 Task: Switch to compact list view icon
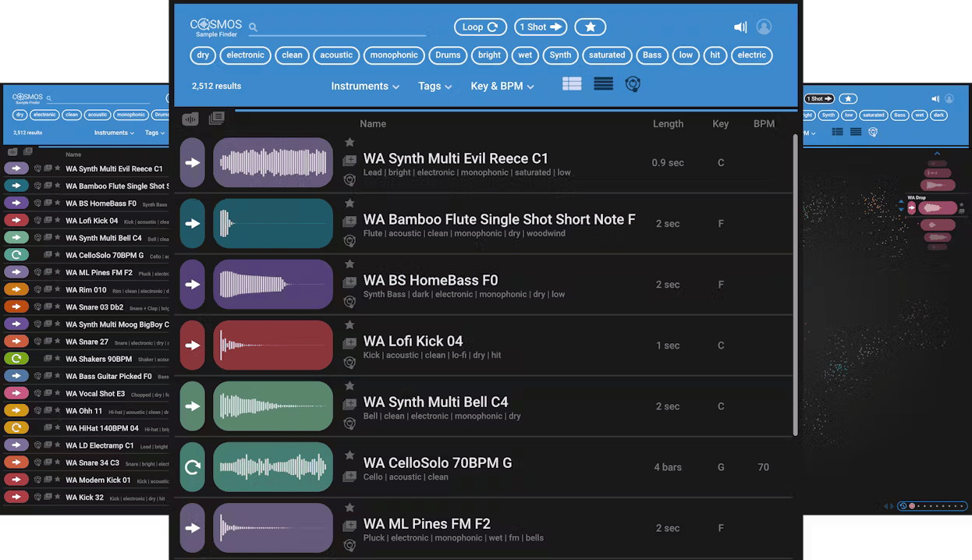point(603,84)
